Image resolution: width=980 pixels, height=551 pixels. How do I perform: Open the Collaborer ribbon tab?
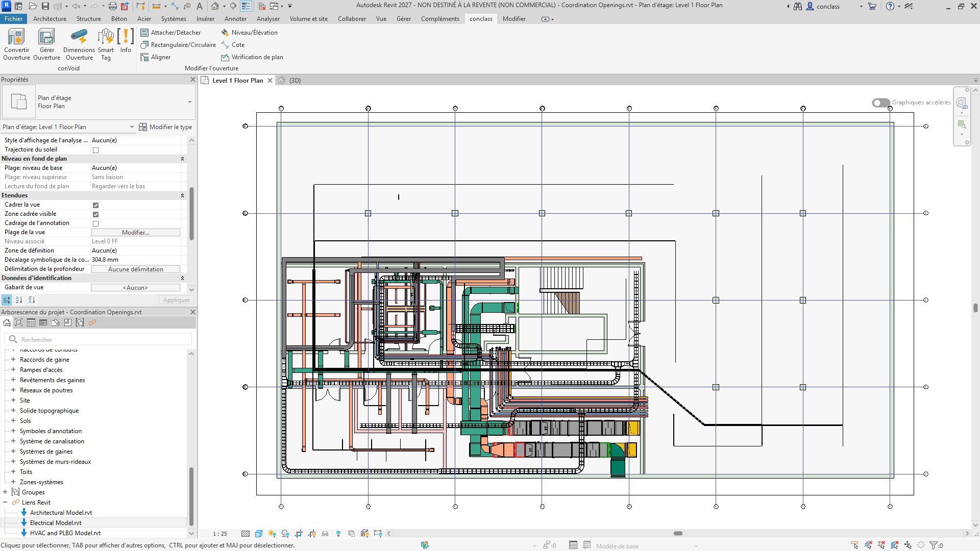[x=352, y=19]
